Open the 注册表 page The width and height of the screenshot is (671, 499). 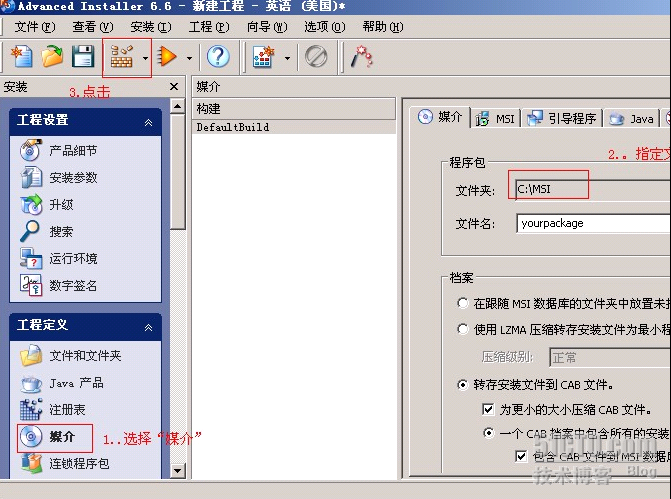pyautogui.click(x=53, y=410)
